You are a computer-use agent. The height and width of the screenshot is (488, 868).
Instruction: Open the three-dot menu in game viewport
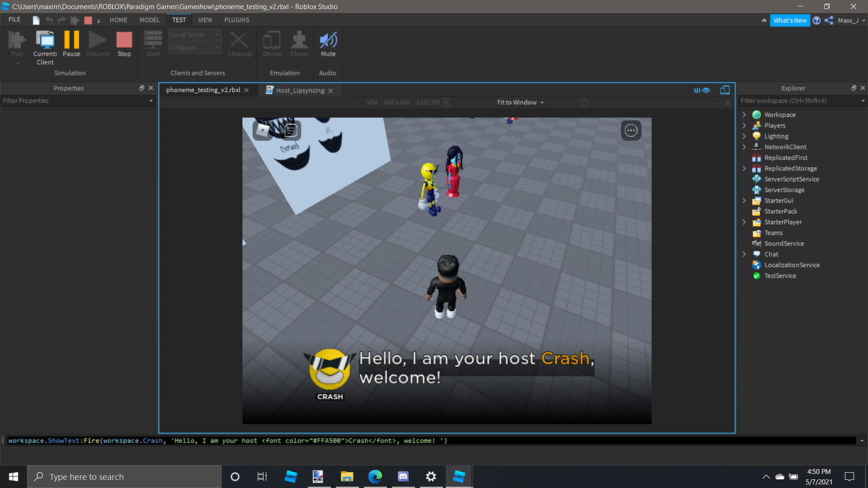click(x=631, y=130)
